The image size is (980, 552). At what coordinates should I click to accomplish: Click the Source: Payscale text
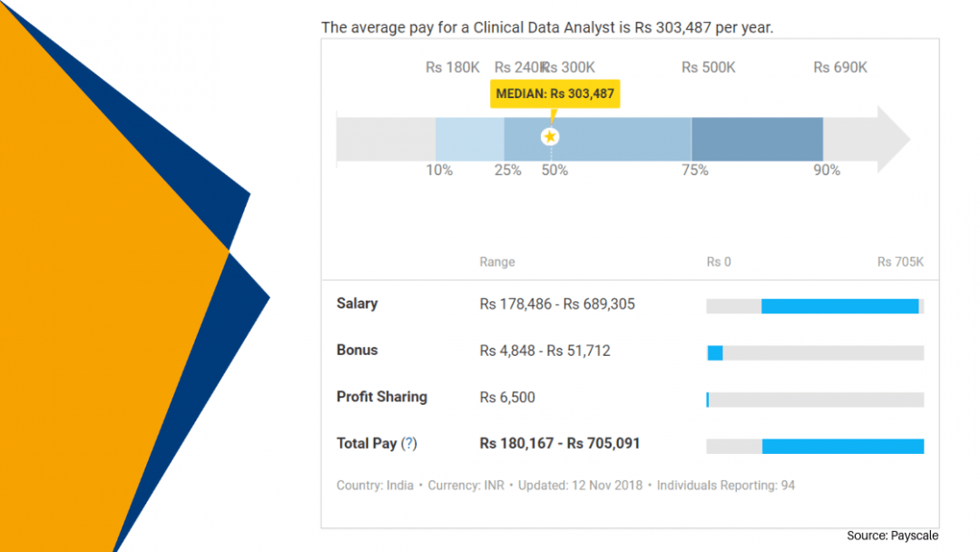(x=892, y=536)
